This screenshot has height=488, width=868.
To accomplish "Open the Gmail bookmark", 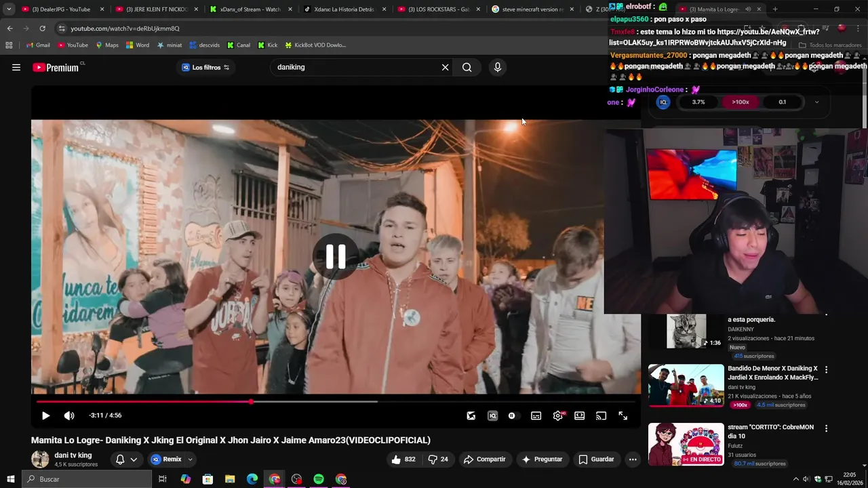I will coord(38,45).
